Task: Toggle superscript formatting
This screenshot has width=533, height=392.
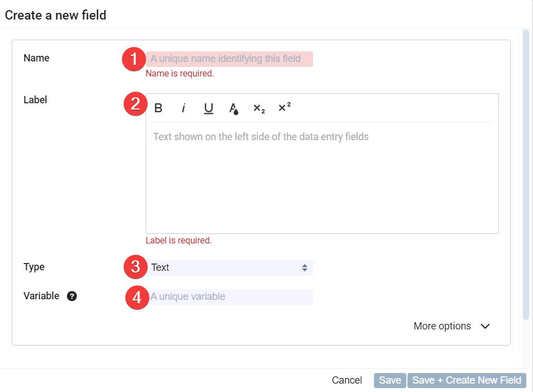Action: point(285,108)
